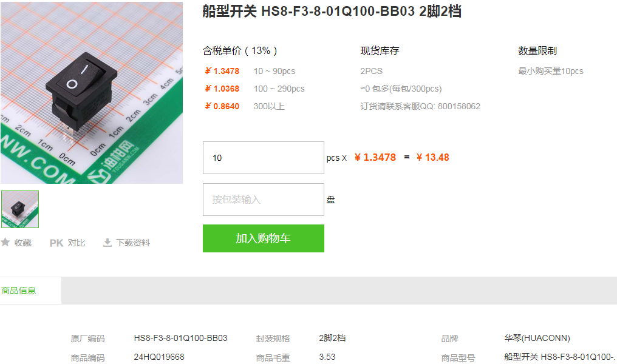Click the price ￥1.3478 in price tiers
Image resolution: width=617 pixels, height=364 pixels.
tap(222, 71)
